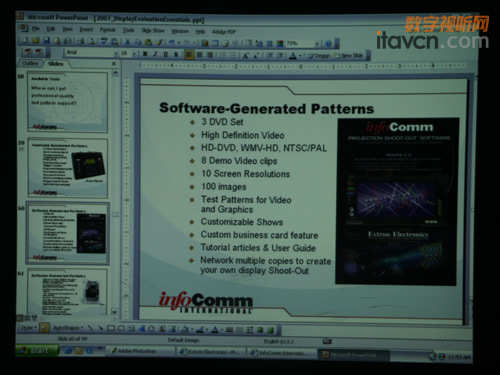Toggle Underline formatting
The height and width of the screenshot is (375, 500).
pyautogui.click(x=165, y=54)
